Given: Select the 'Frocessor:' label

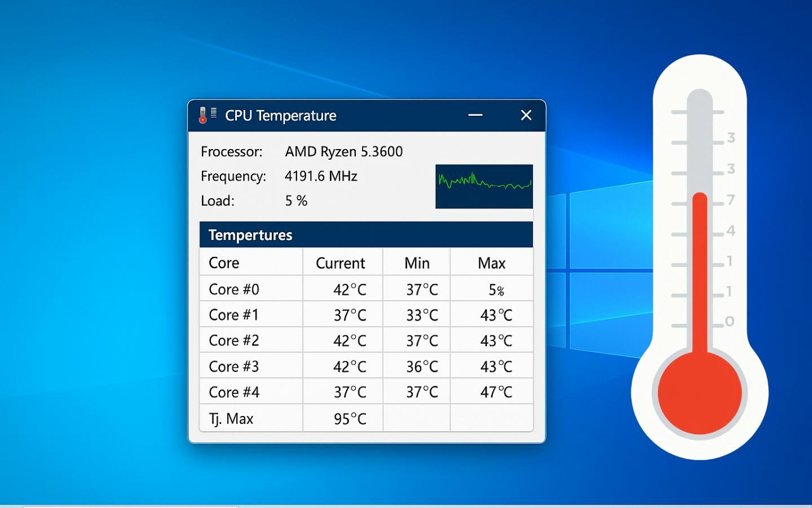Looking at the screenshot, I should pyautogui.click(x=232, y=152).
